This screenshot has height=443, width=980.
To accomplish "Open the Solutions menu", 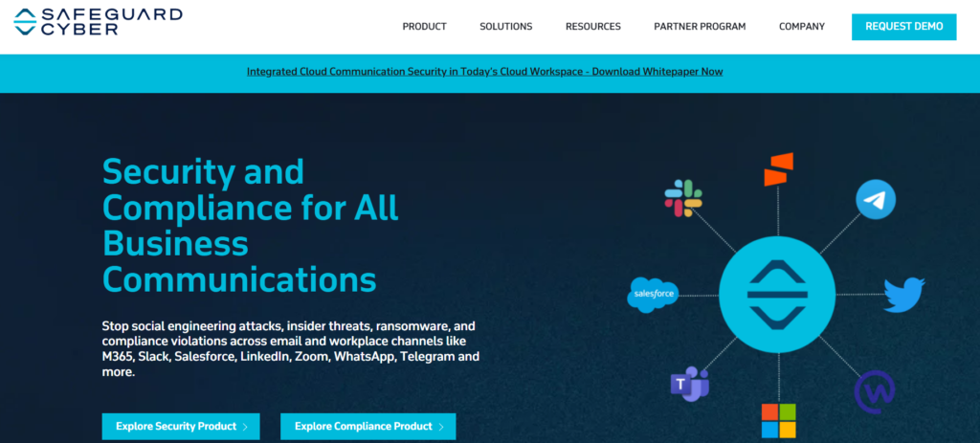I will (x=506, y=27).
